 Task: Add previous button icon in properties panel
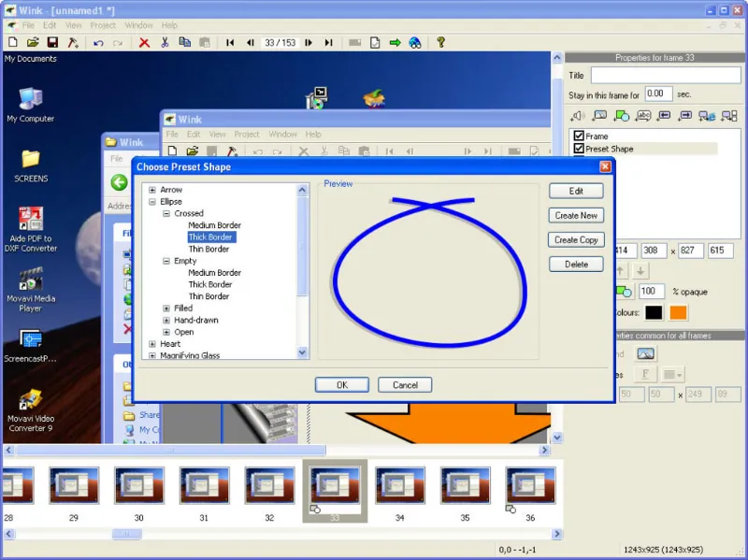pos(664,115)
